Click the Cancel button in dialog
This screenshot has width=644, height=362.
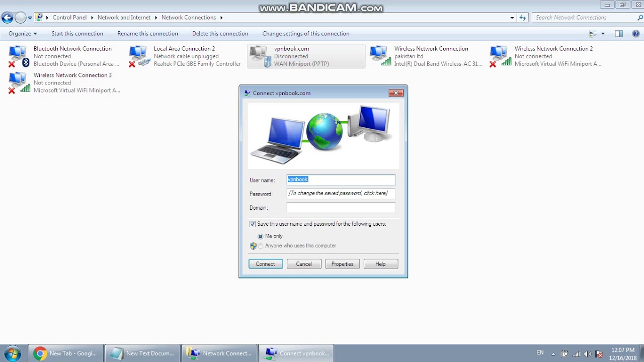pos(304,264)
